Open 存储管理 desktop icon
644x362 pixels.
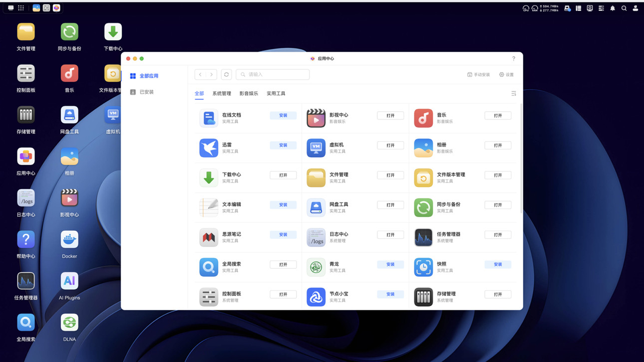click(26, 115)
